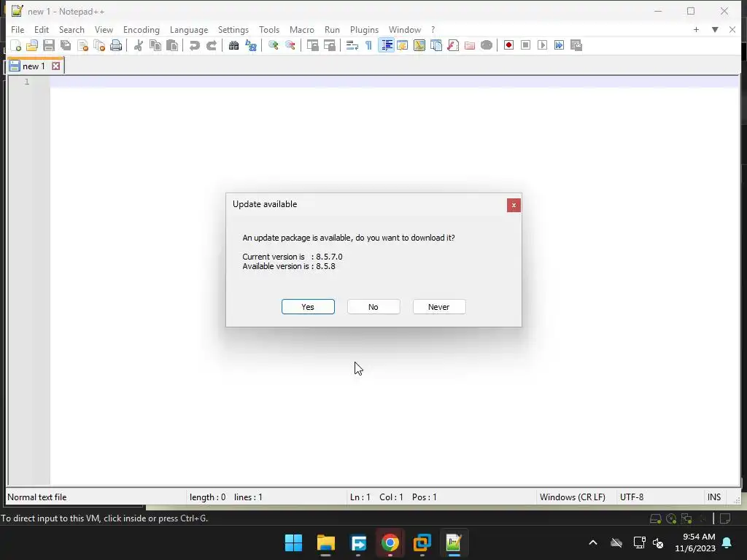Click the Copy toolbar icon
747x560 pixels.
[155, 45]
